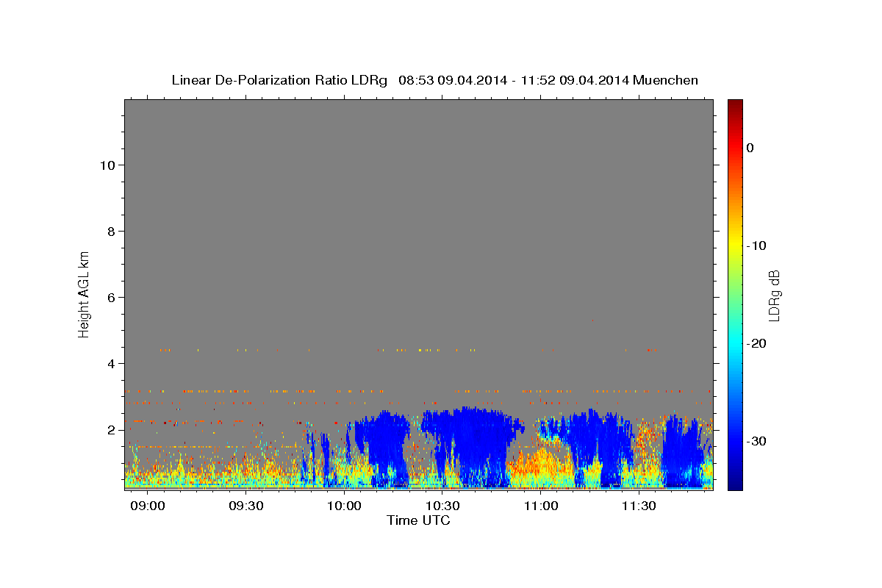
Task: Click the height tick label '4'
Action: coord(110,363)
